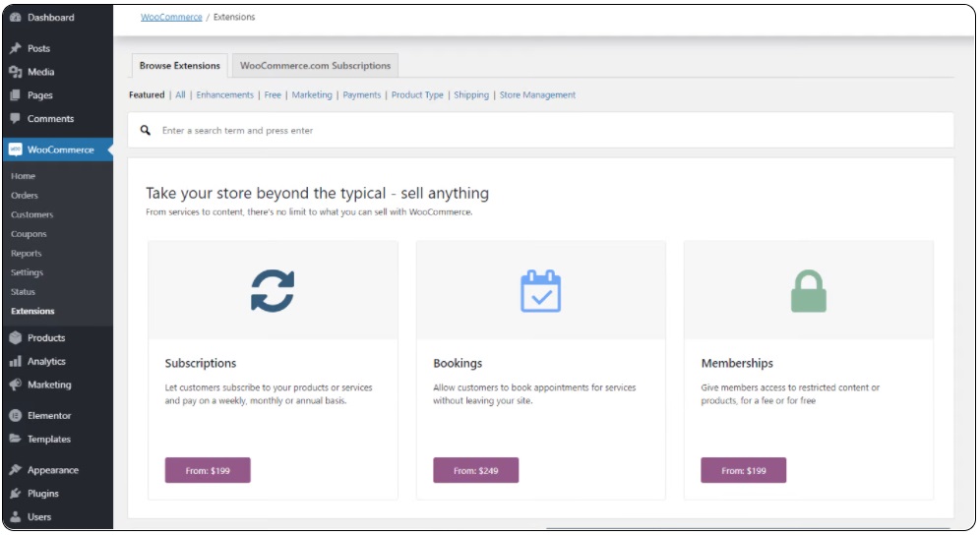Click the Marketing megaphone icon
This screenshot has width=980, height=536.
(16, 385)
